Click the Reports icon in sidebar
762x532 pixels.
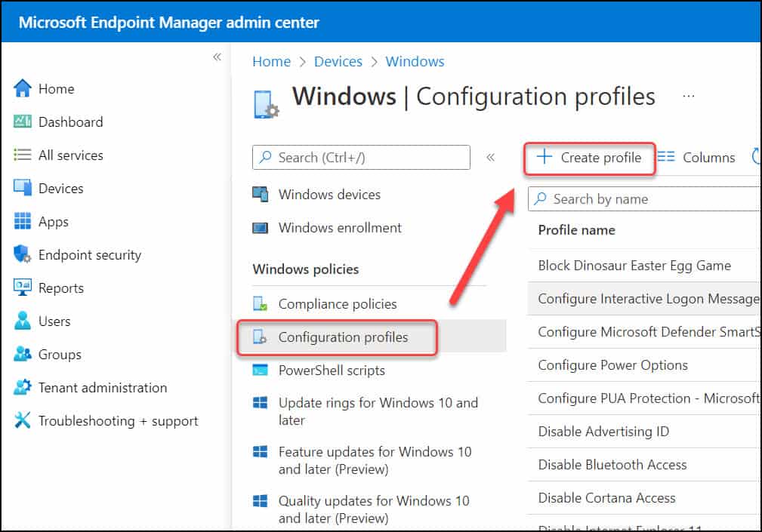[23, 288]
